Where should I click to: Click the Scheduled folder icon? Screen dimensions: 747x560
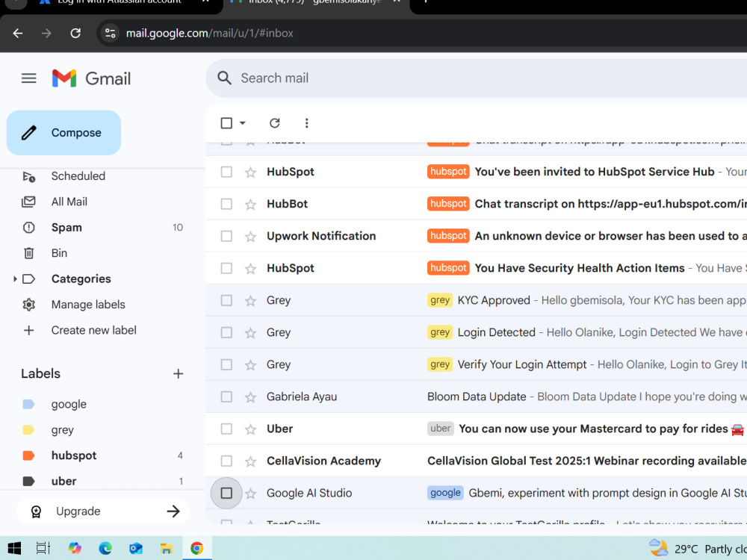tap(28, 177)
